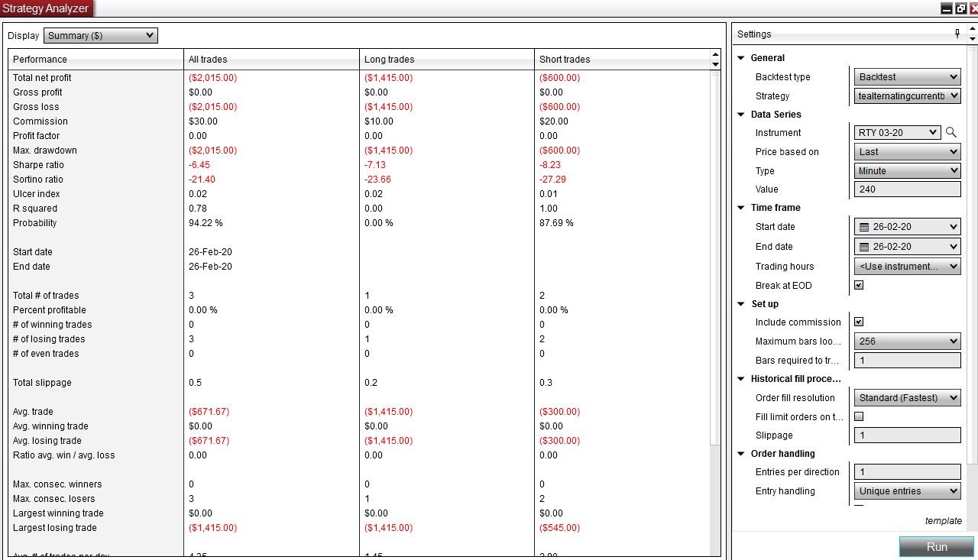The height and width of the screenshot is (560, 978).
Task: Uncheck the Break at EOD checkbox
Action: coord(859,284)
